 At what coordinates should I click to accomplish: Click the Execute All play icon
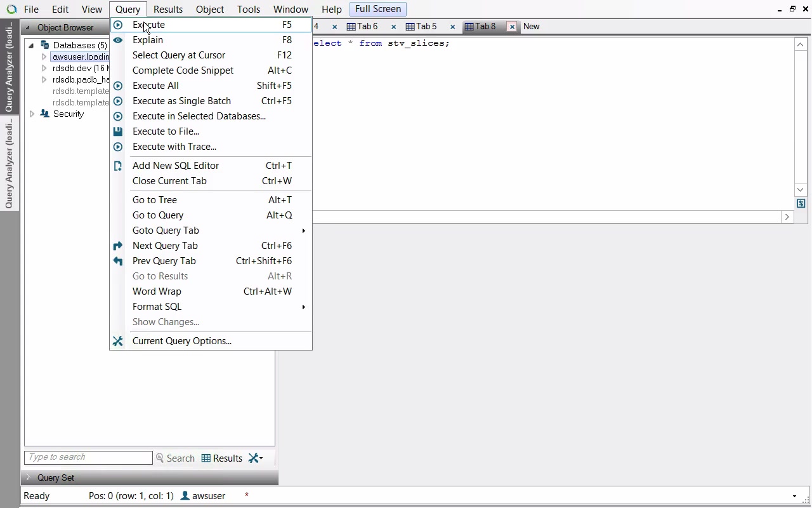(118, 86)
